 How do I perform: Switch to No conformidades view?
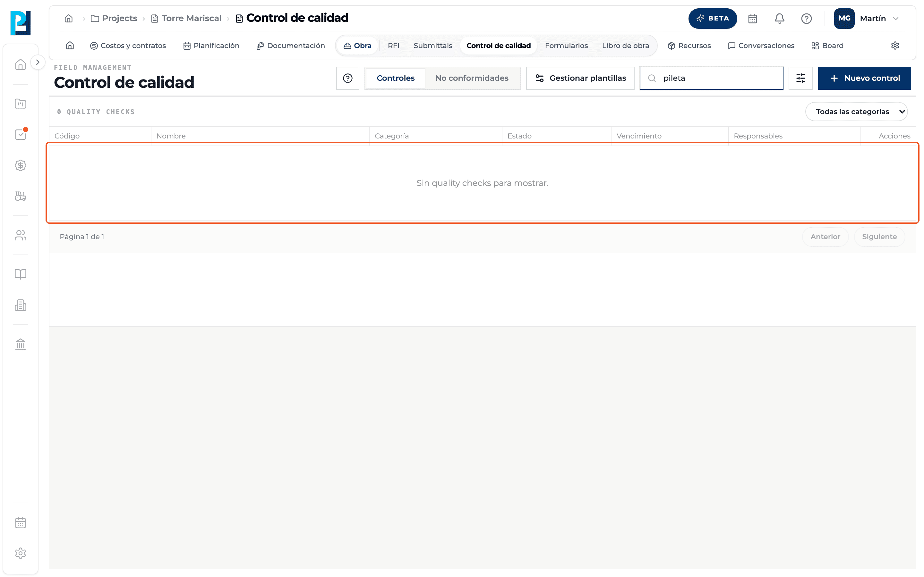[x=472, y=78]
